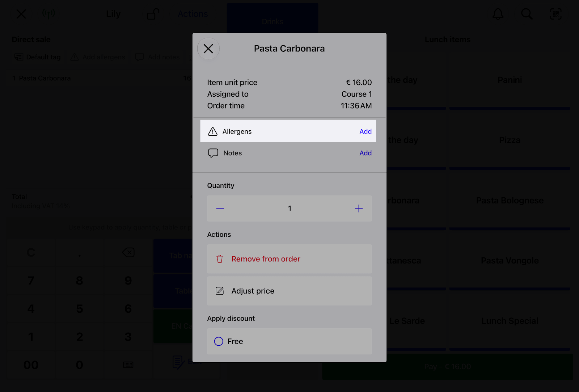579x392 pixels.
Task: Add notes to the item
Action: 365,153
